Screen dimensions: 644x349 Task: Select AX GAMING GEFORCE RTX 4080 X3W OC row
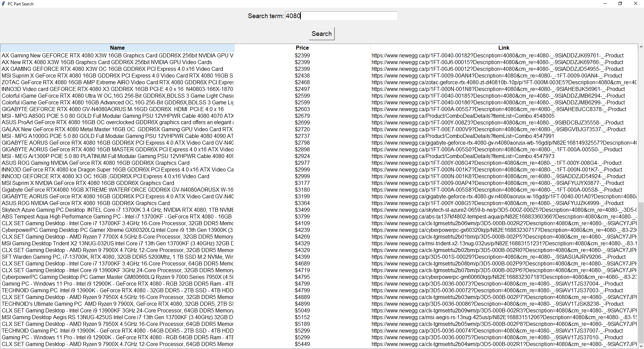pos(319,69)
